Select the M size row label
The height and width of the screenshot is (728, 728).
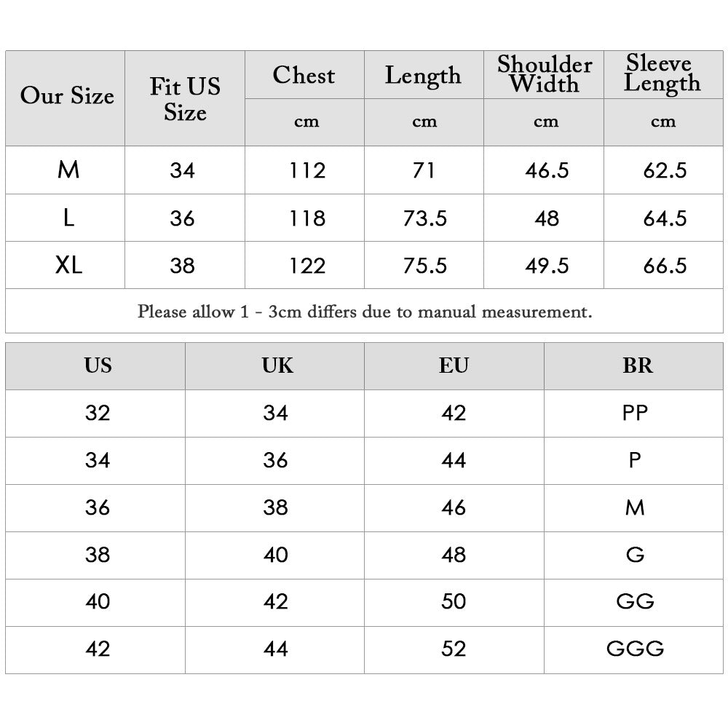tap(68, 170)
